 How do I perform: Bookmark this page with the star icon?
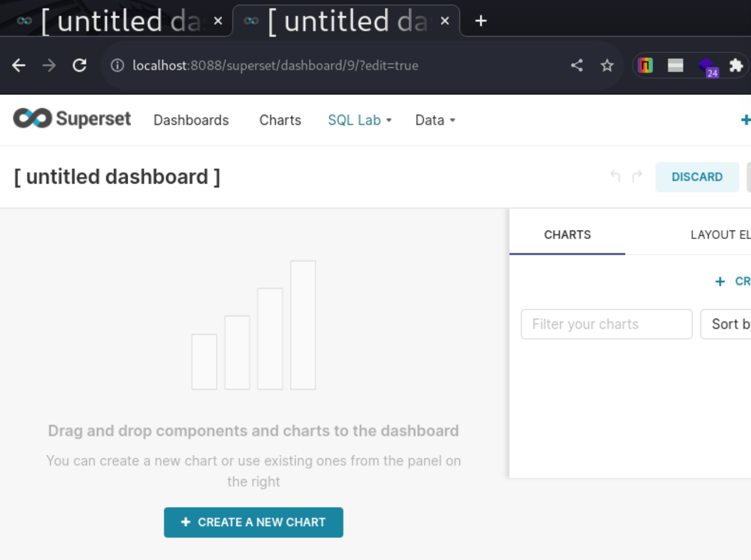coord(607,66)
